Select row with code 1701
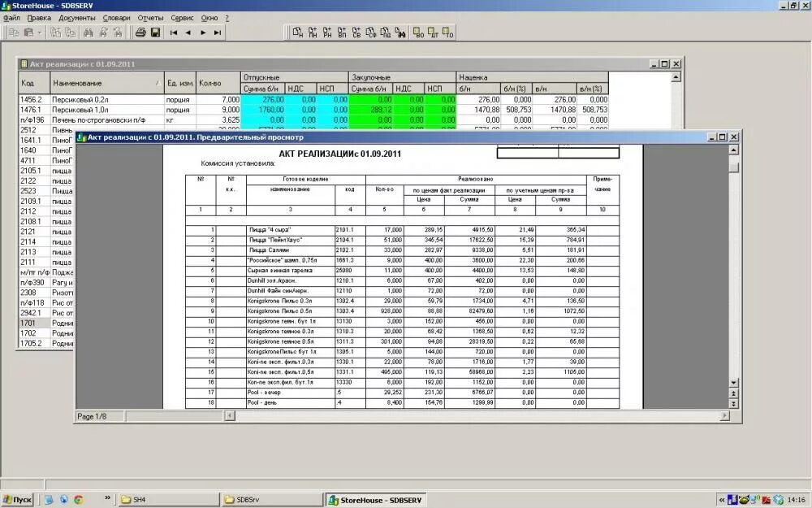Viewport: 812px width, 508px height. (34, 323)
